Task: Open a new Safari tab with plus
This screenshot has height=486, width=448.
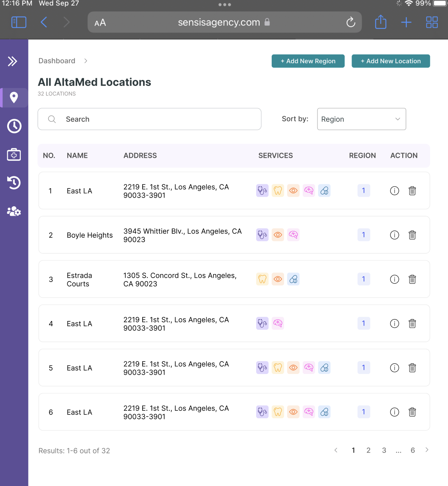Action: [x=406, y=22]
